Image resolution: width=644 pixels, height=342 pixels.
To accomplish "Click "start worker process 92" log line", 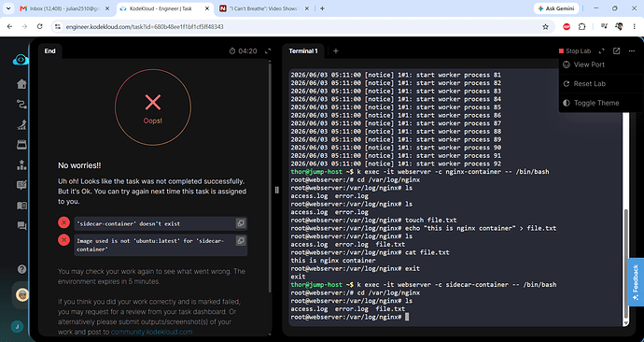I will [x=396, y=164].
